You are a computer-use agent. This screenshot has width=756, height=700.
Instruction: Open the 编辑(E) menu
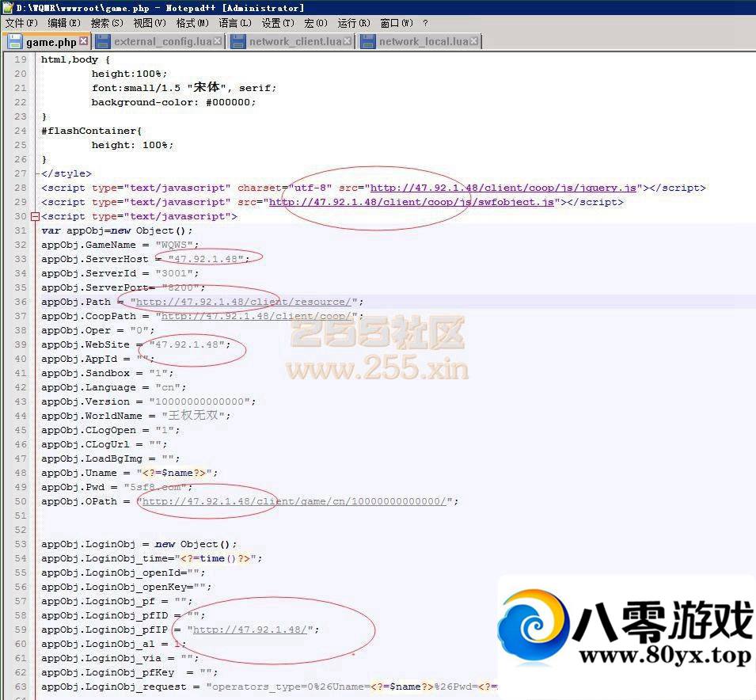click(64, 23)
